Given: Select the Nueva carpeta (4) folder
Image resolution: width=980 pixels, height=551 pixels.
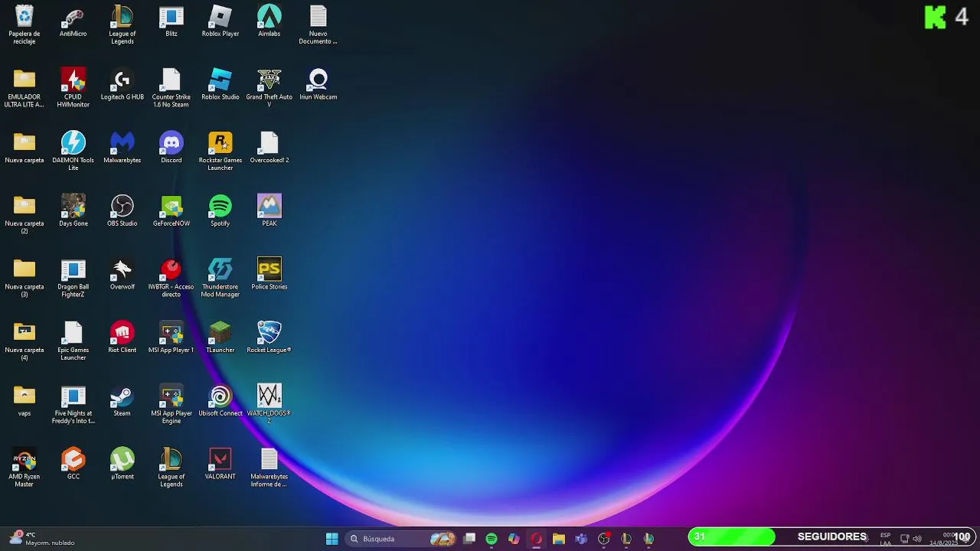Looking at the screenshot, I should (x=24, y=341).
